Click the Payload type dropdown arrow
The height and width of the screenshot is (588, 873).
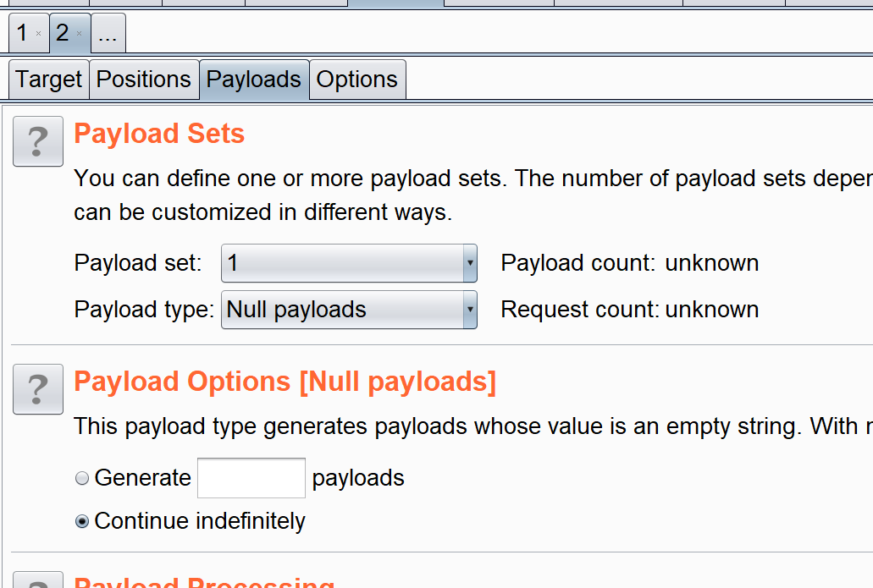click(470, 310)
